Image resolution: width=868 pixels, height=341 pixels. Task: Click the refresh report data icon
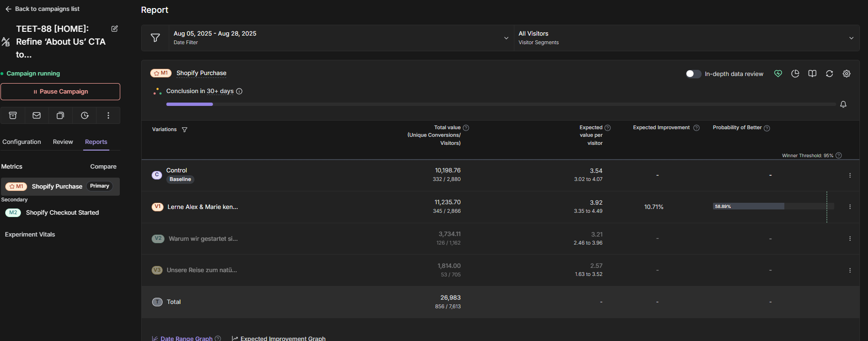tap(829, 74)
